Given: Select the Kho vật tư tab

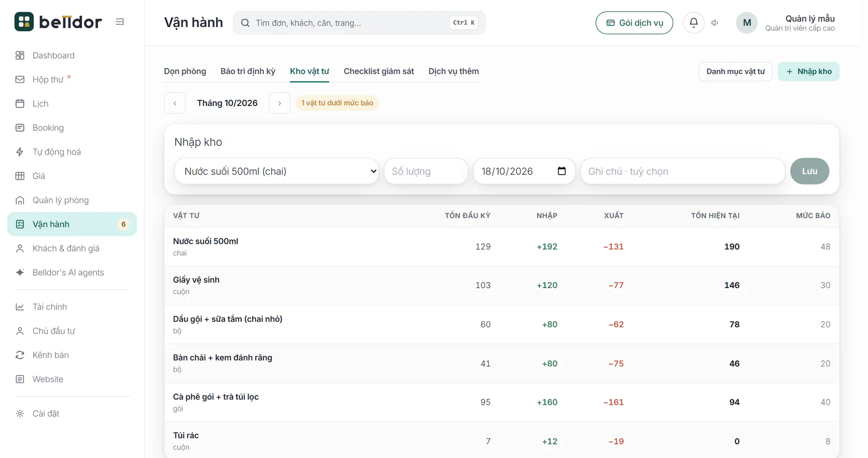Looking at the screenshot, I should (x=309, y=71).
